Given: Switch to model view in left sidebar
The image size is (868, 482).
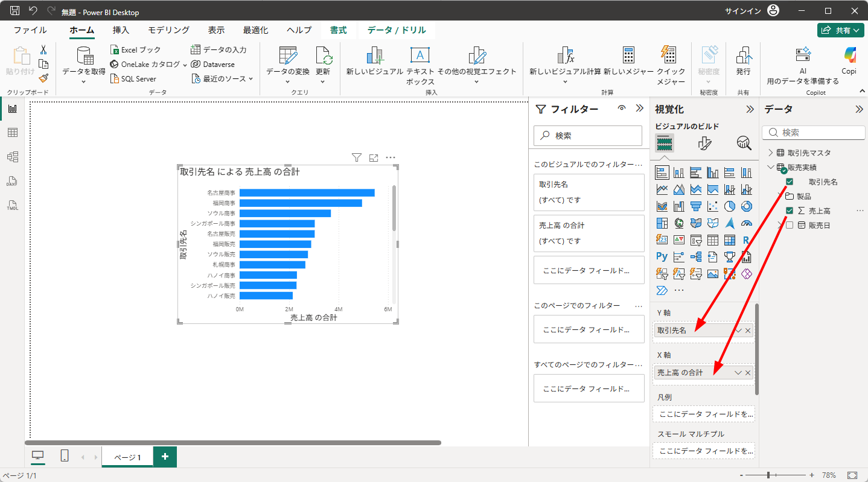Looking at the screenshot, I should [x=12, y=157].
